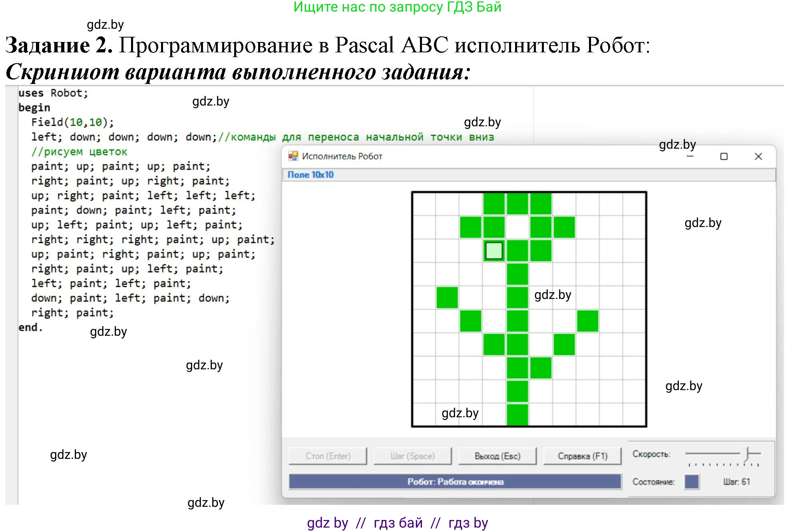Click the 'uses Robot;' code line
The width and height of the screenshot is (796, 532).
pos(53,93)
